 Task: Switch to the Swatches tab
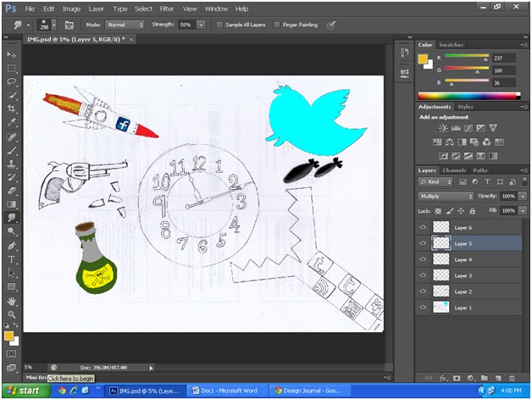(x=451, y=45)
